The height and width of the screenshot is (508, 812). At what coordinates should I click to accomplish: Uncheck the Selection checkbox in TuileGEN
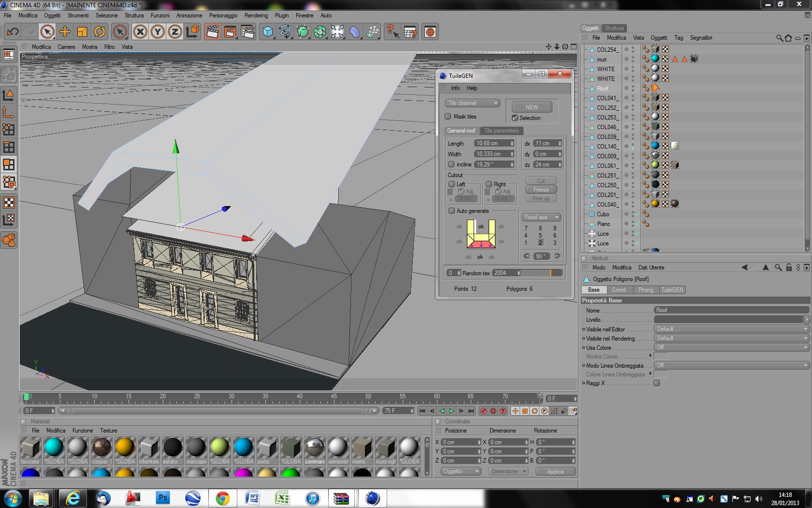tap(515, 118)
